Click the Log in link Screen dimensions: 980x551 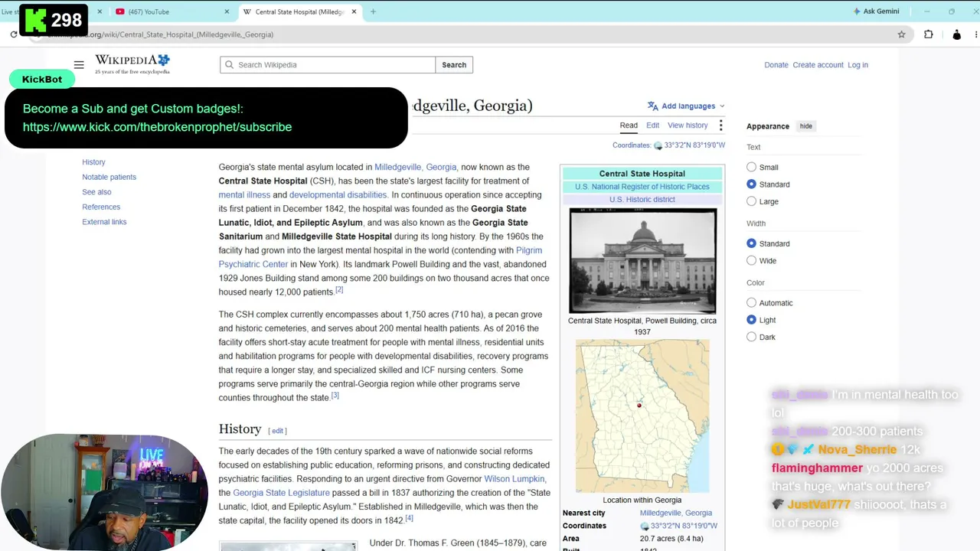[857, 65]
